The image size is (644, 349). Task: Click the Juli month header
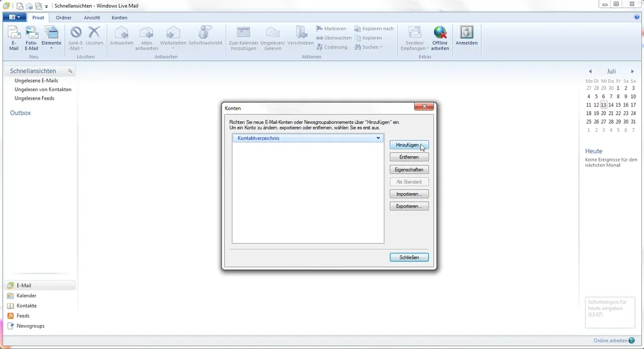611,72
